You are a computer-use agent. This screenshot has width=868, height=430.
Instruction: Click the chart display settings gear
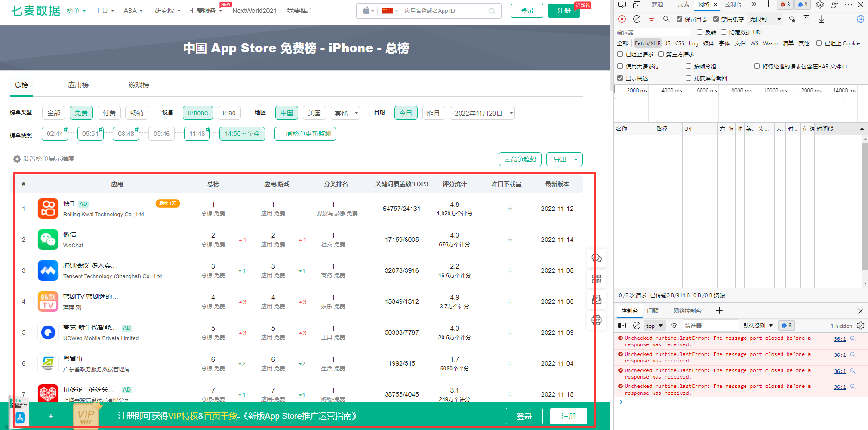click(x=17, y=159)
